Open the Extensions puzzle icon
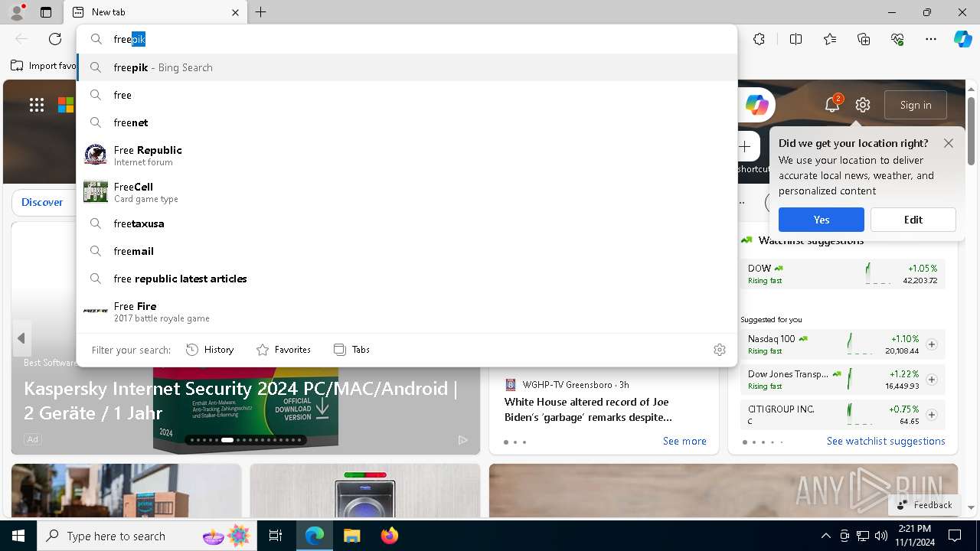The height and width of the screenshot is (551, 980). 759,39
